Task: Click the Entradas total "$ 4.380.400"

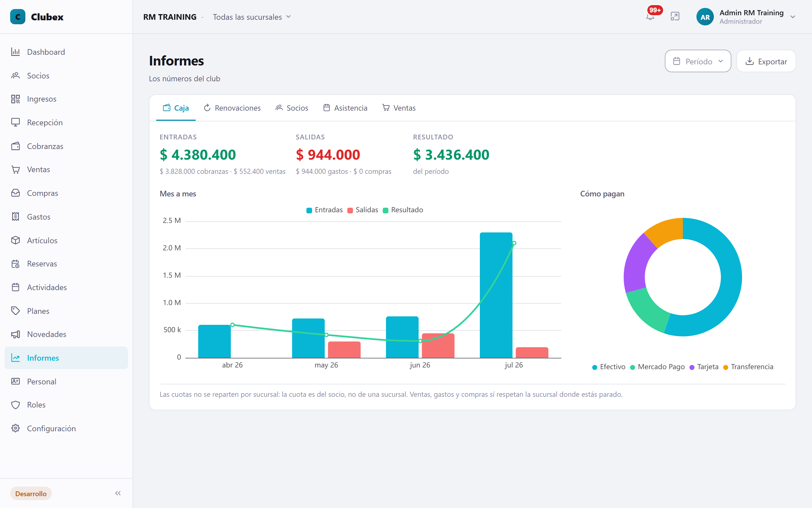Action: coord(198,155)
